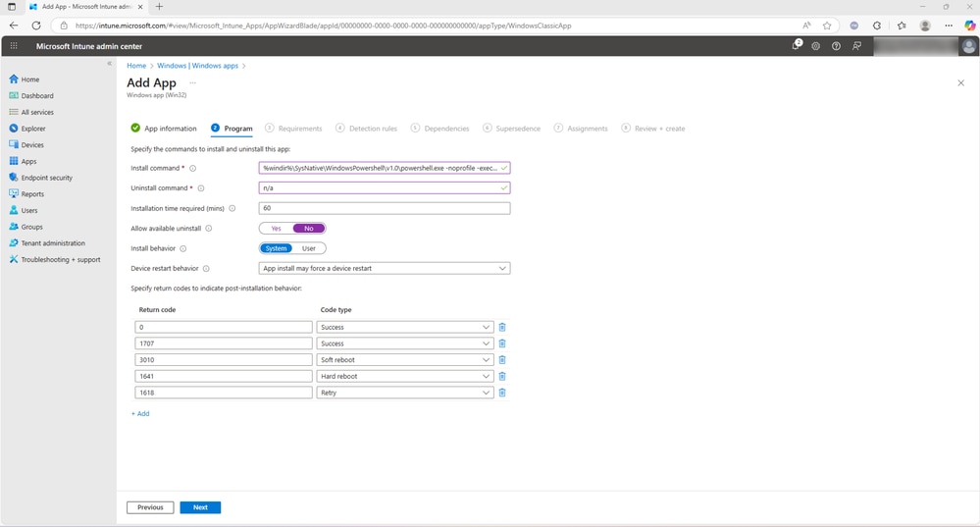
Task: Open Device restart behavior dropdown
Action: point(385,268)
